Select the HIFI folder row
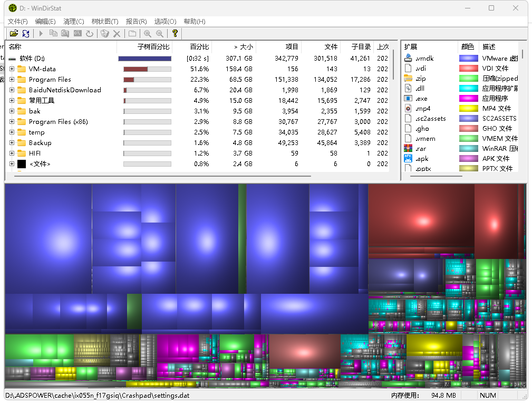This screenshot has height=404, width=532. 35,153
